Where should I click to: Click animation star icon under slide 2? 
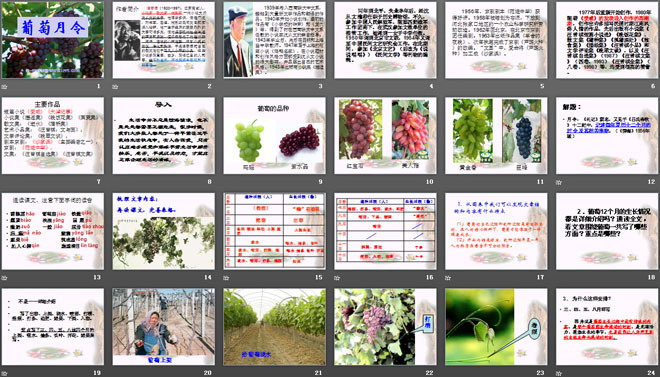tap(115, 87)
